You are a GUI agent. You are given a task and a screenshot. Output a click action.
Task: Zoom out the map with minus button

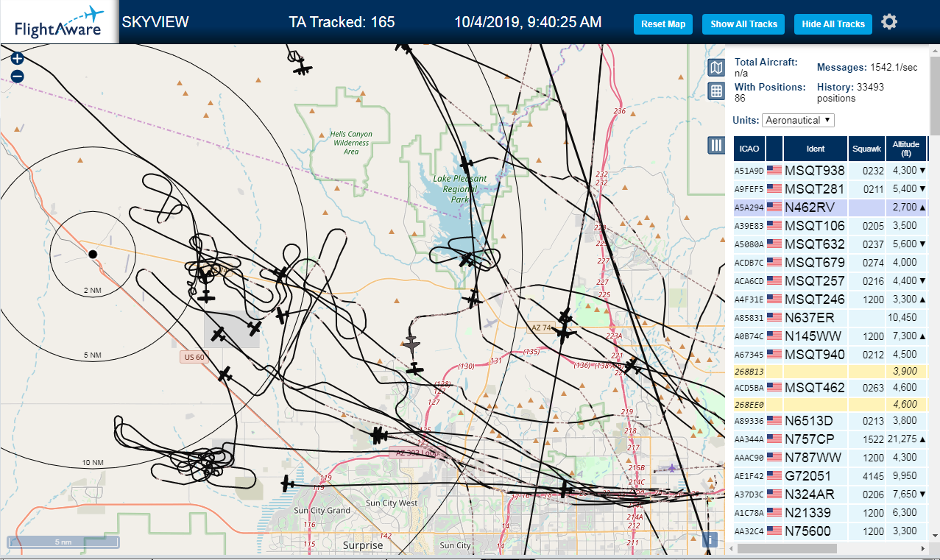[18, 76]
